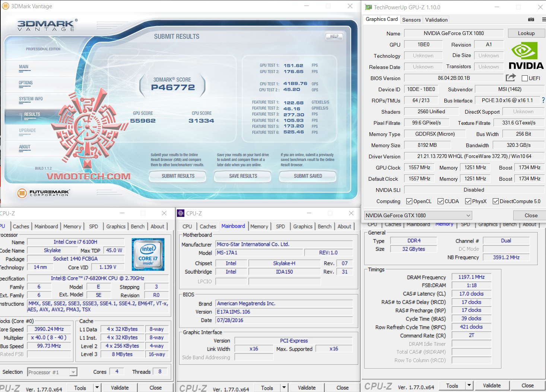
Task: Toggle the OpenCL checkbox
Action: pyautogui.click(x=409, y=201)
